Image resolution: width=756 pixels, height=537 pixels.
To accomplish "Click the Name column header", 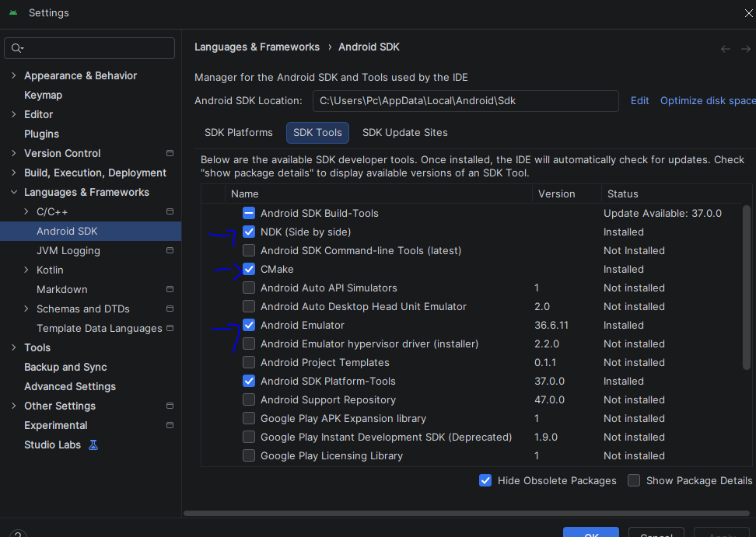I will 379,194.
